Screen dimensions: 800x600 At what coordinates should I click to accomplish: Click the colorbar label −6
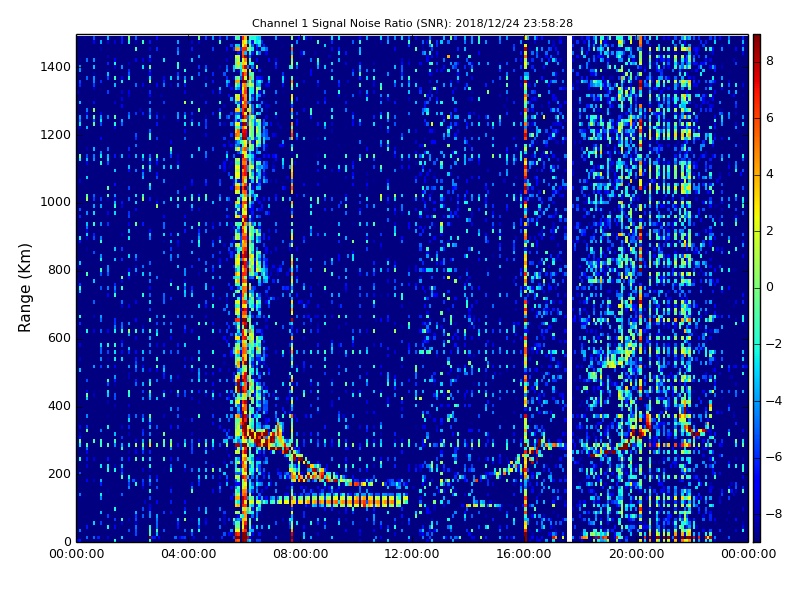point(774,457)
